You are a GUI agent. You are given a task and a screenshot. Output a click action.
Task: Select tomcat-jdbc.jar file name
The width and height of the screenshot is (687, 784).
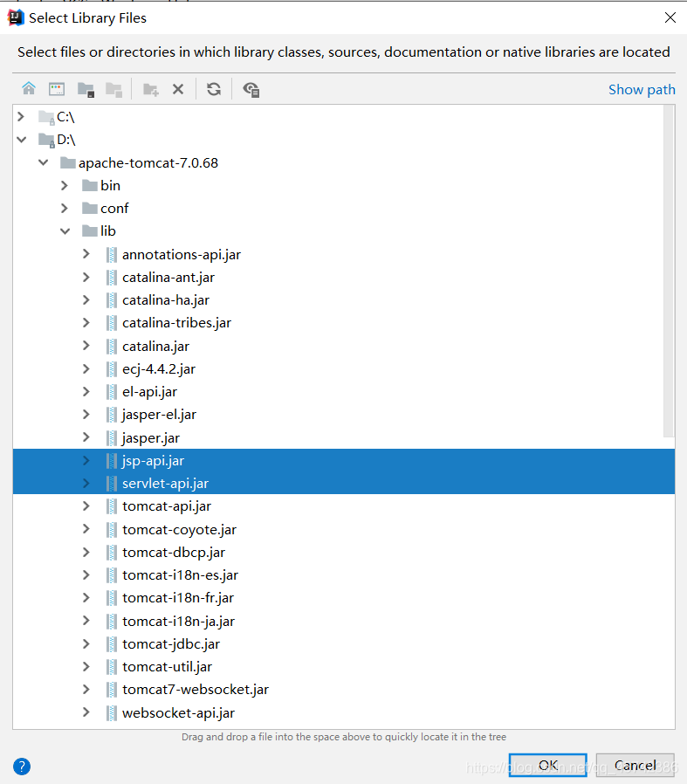(x=171, y=644)
